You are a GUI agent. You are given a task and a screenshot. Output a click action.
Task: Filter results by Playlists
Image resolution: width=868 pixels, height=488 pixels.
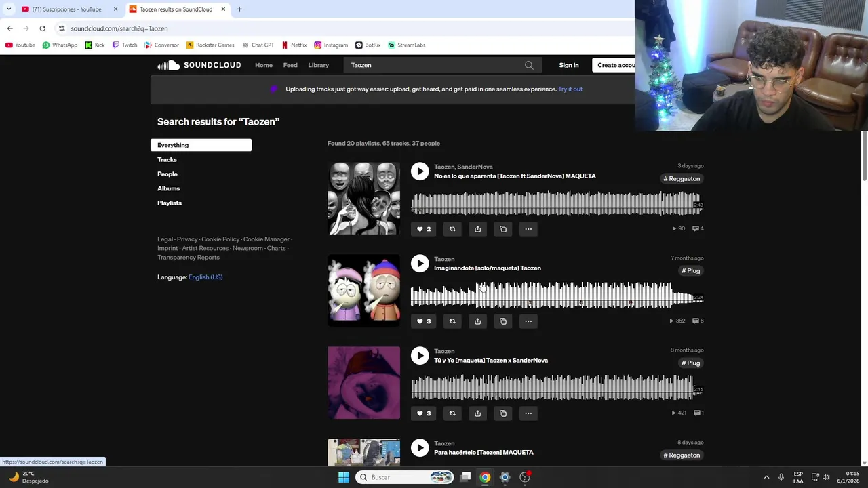(170, 203)
